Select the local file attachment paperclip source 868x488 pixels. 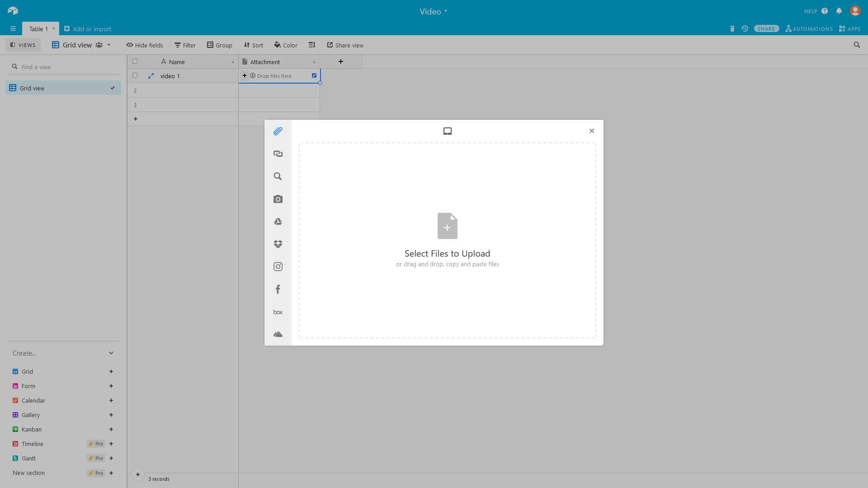pos(278,131)
